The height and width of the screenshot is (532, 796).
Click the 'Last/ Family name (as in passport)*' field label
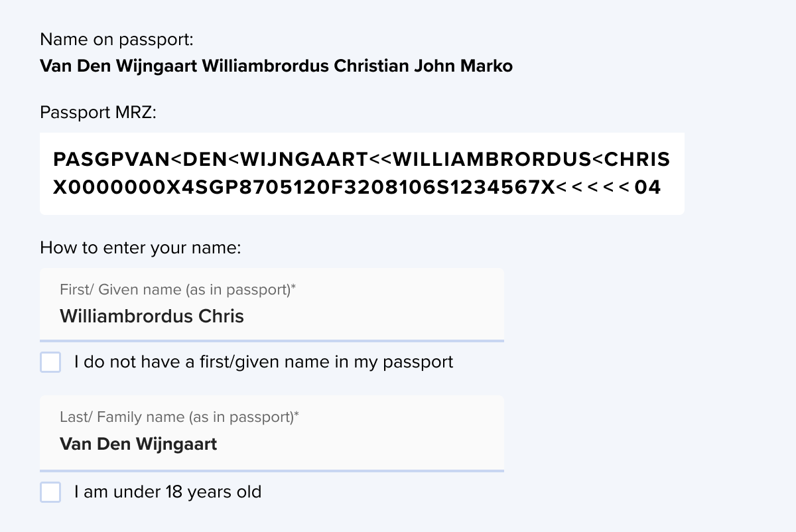[x=179, y=417]
